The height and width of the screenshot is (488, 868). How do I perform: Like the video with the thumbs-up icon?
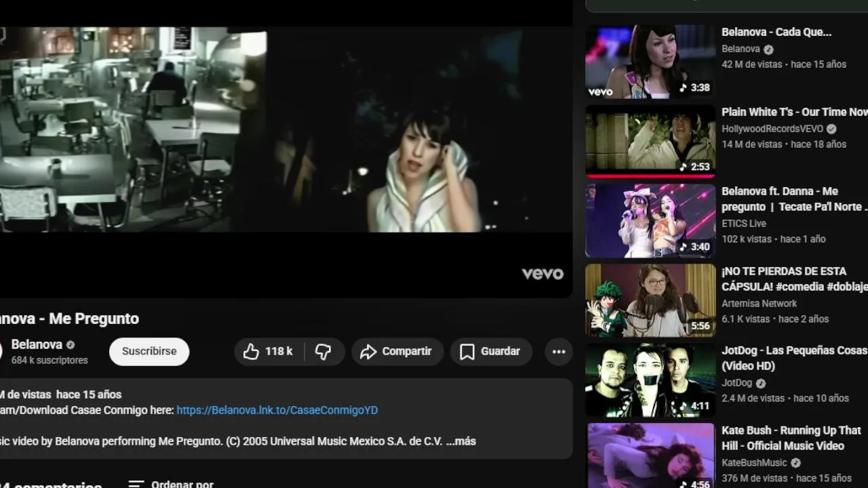coord(252,351)
